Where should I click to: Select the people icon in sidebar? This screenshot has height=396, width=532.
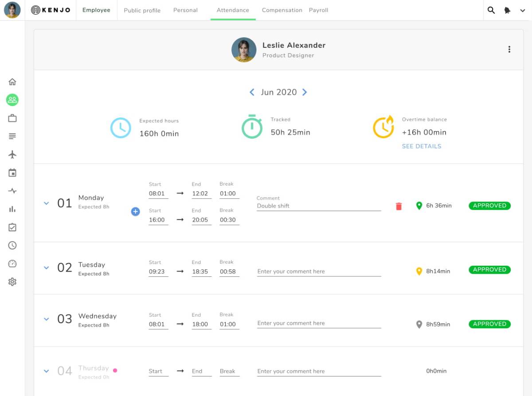(x=12, y=100)
